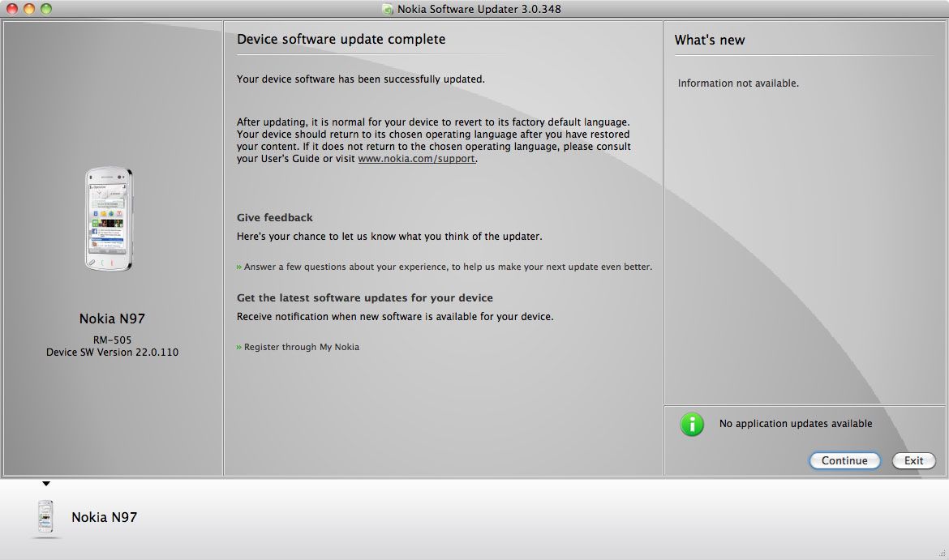Close the window with the red button

[11, 9]
